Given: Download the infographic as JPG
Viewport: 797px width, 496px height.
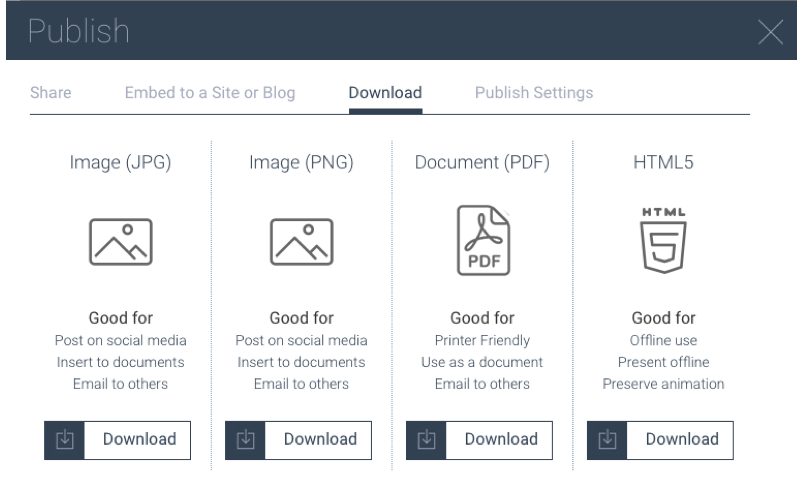Looking at the screenshot, I should [117, 440].
